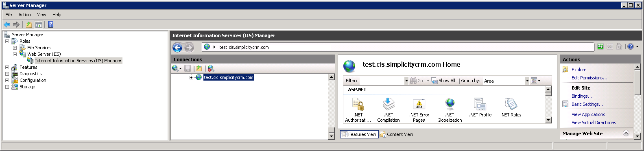Expand the Diagnostics tree node
644x151 pixels.
(x=7, y=74)
